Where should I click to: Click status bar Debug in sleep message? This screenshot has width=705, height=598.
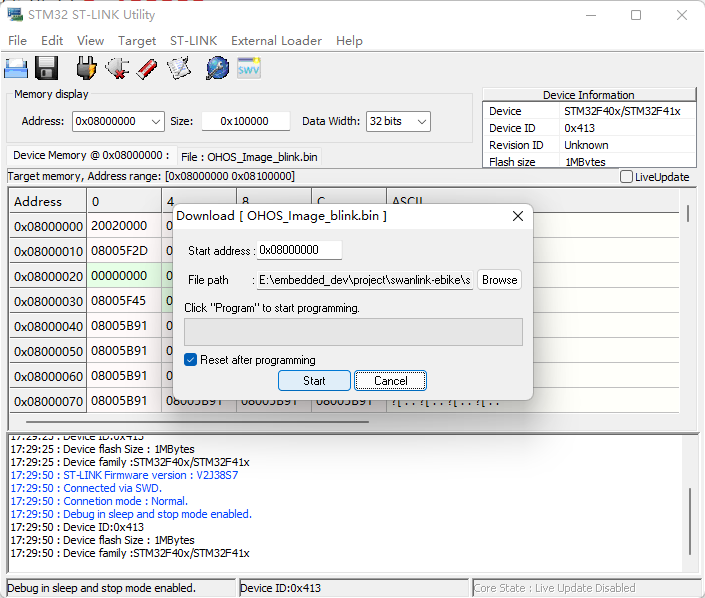(x=102, y=588)
